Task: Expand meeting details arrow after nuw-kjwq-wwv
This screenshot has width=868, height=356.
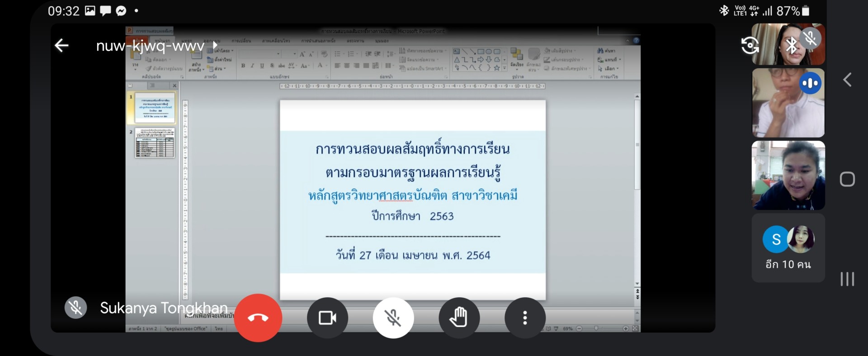Action: (216, 45)
